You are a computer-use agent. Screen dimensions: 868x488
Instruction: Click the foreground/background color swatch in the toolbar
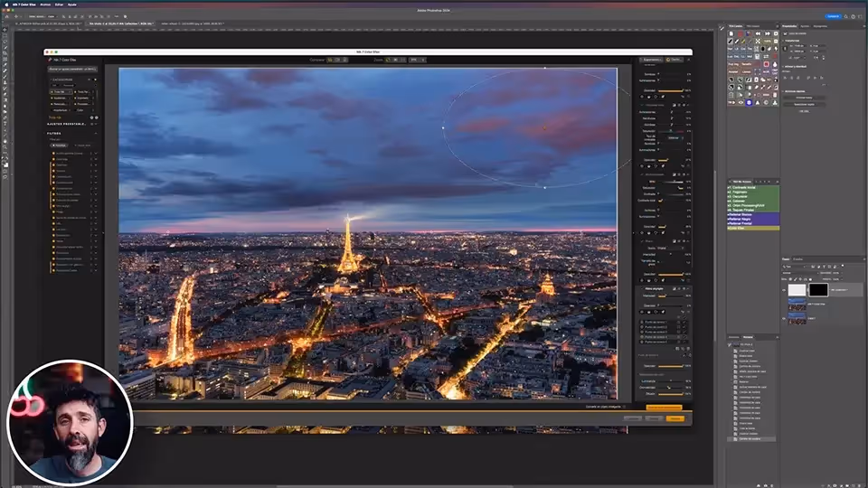[x=5, y=164]
